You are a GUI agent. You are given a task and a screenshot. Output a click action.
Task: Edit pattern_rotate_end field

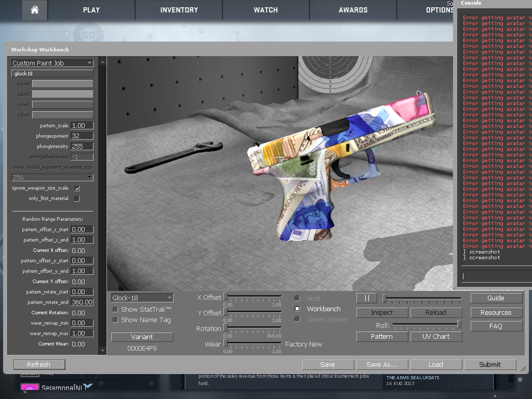(x=82, y=302)
